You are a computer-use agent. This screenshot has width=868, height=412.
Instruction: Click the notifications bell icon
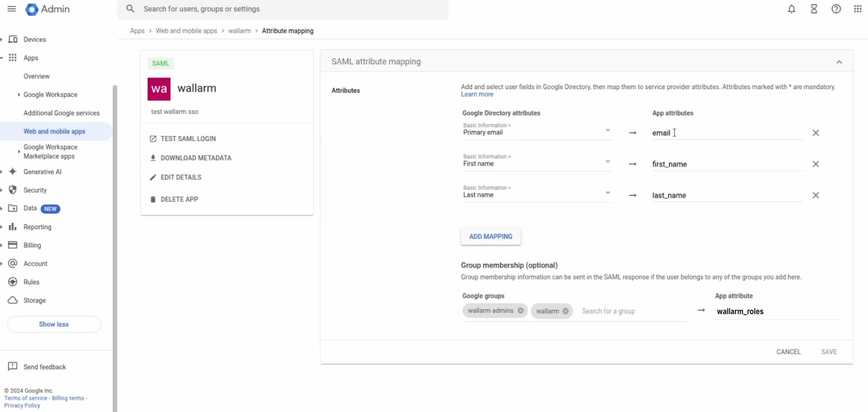791,9
